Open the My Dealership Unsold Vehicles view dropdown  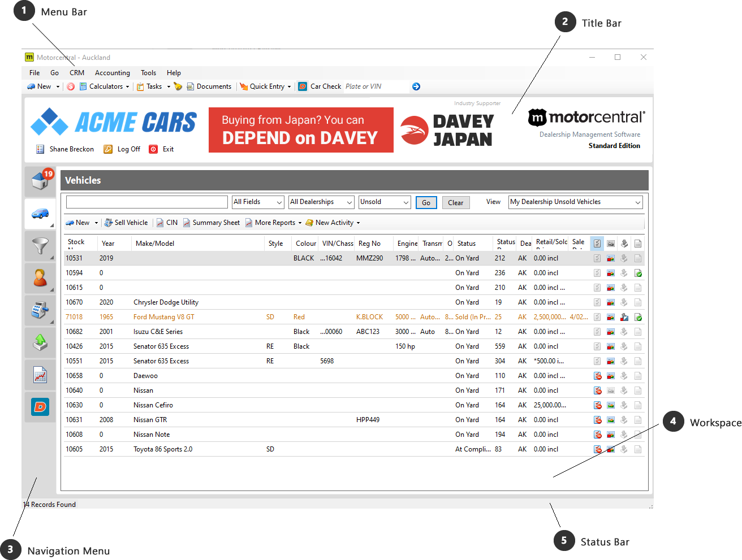[x=576, y=202]
